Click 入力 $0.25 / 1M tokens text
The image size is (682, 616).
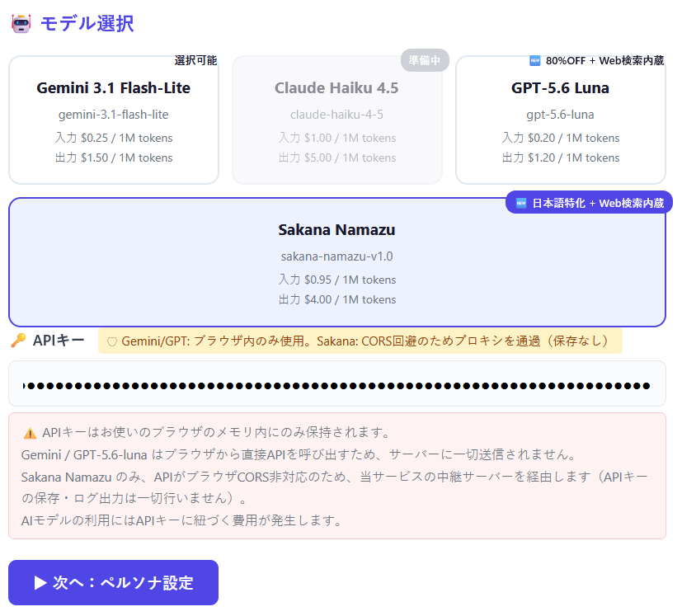(114, 138)
